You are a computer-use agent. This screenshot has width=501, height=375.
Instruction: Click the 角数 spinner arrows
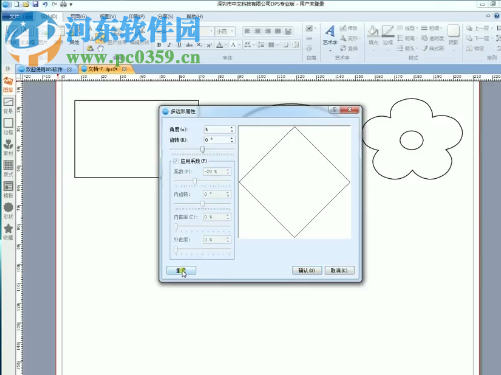point(232,129)
